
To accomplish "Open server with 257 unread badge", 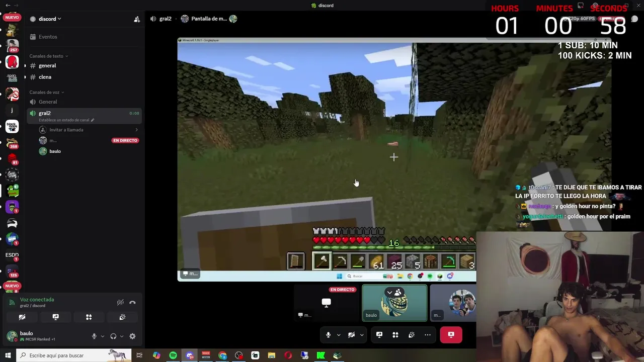I will click(x=12, y=45).
